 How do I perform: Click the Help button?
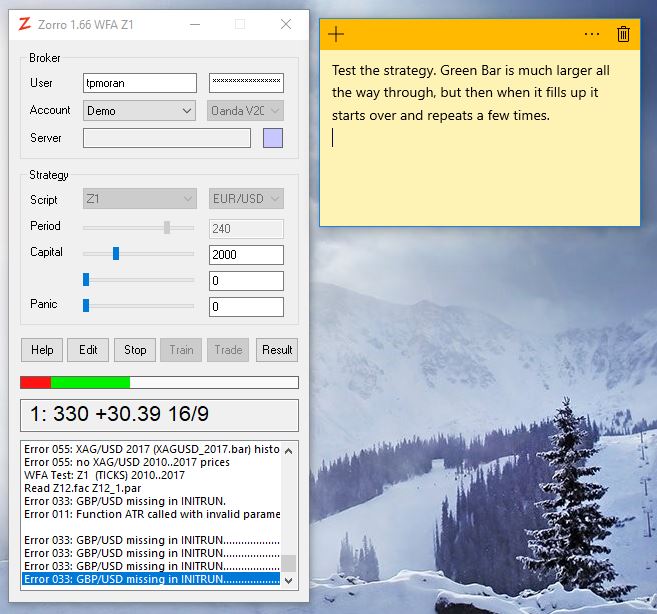coord(42,350)
